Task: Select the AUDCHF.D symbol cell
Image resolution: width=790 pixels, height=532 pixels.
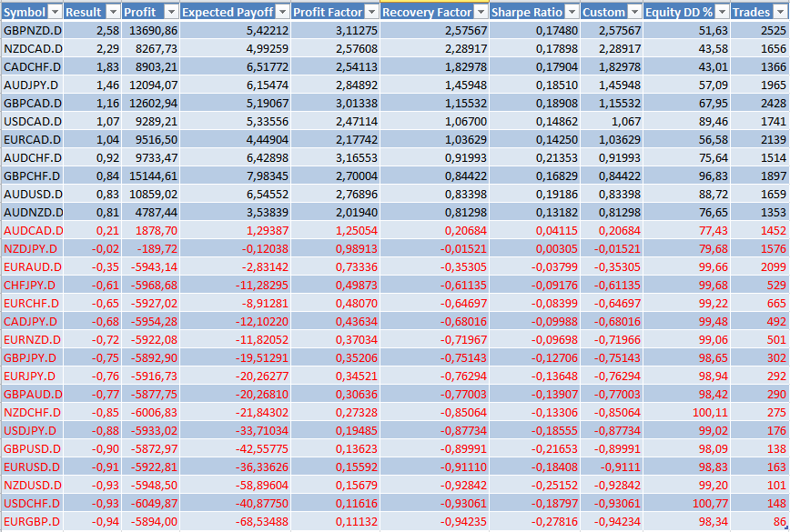Action: 32,157
